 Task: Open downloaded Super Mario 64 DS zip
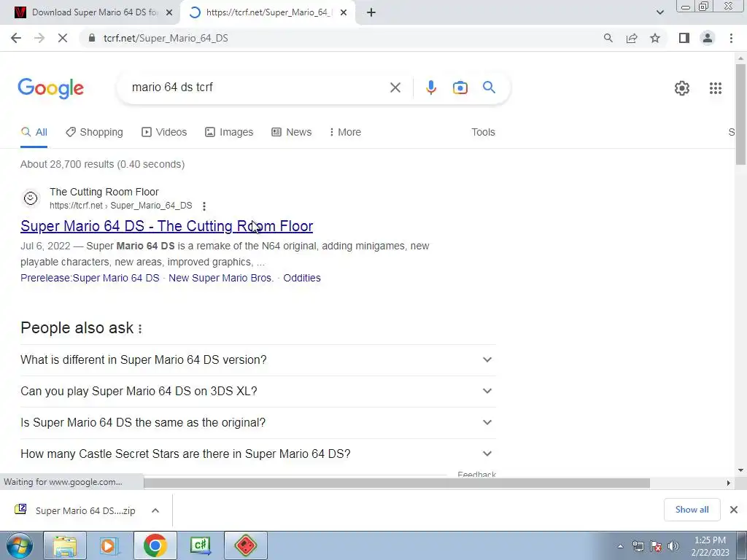coord(76,510)
